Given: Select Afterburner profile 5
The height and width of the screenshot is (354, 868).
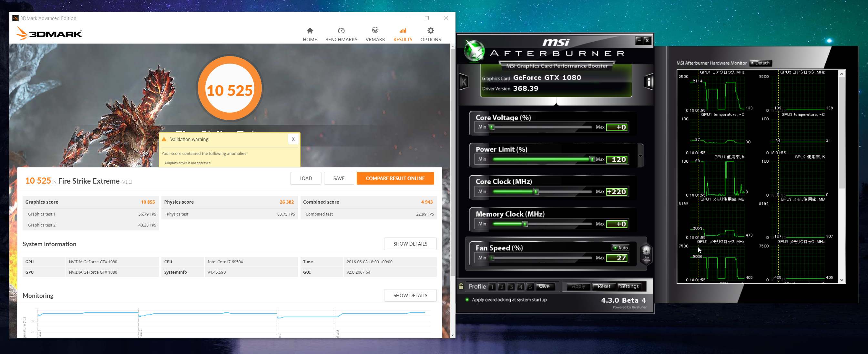Looking at the screenshot, I should 530,287.
